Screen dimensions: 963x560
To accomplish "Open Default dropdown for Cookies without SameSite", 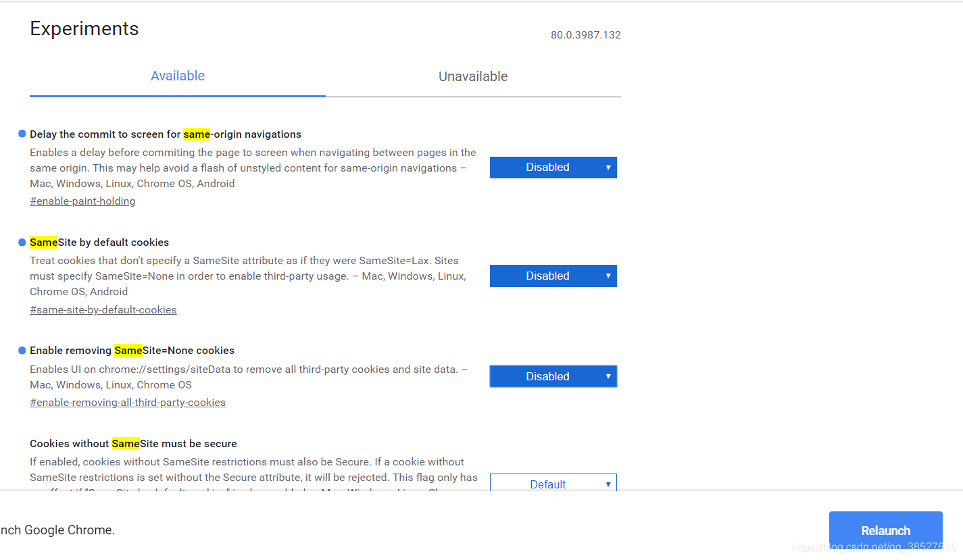I will 553,482.
